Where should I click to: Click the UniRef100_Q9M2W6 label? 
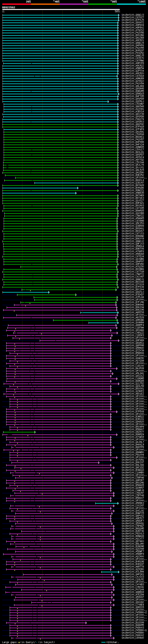(133, 320)
